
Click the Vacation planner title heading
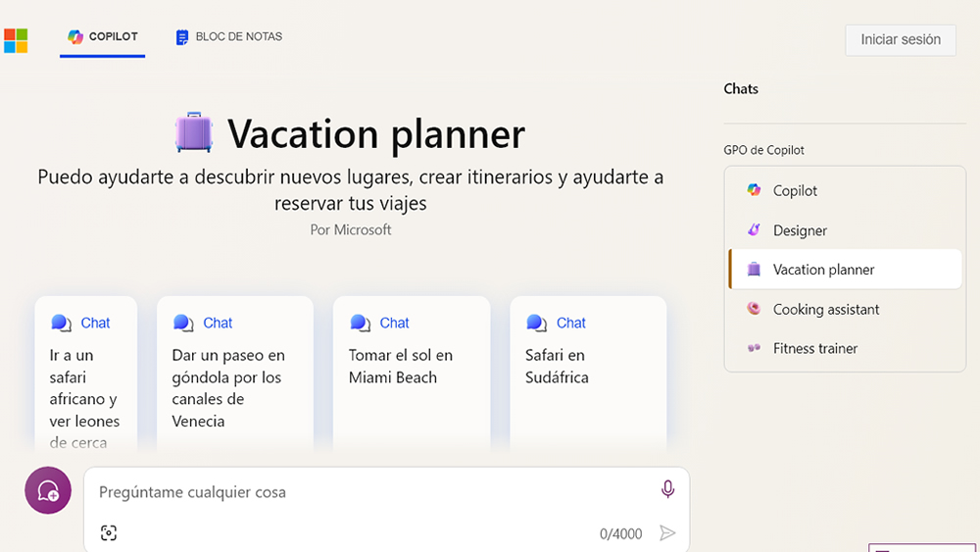coord(376,133)
